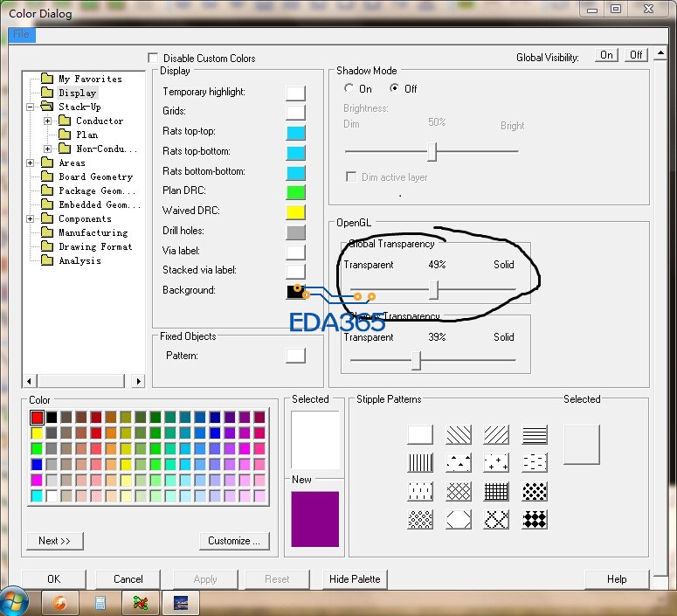Screen dimensions: 677x616
Task: Select the sparse dots stipple pattern
Action: click(420, 491)
